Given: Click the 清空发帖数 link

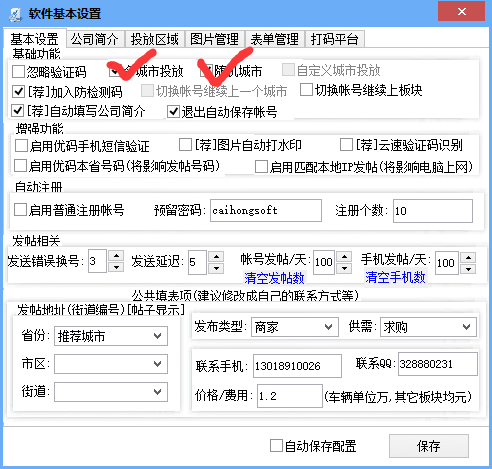Looking at the screenshot, I should [x=274, y=278].
